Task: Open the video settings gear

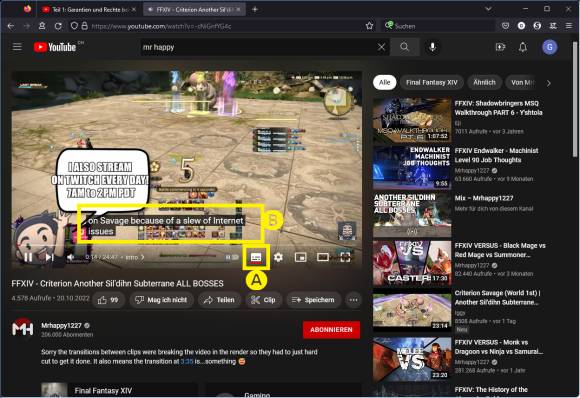Action: 278,257
